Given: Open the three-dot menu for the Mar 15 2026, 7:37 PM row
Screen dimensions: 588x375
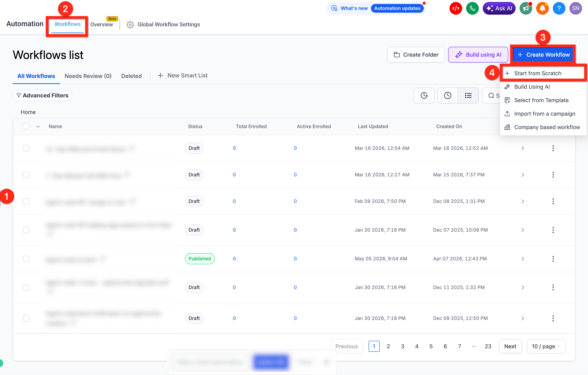Looking at the screenshot, I should (x=553, y=175).
